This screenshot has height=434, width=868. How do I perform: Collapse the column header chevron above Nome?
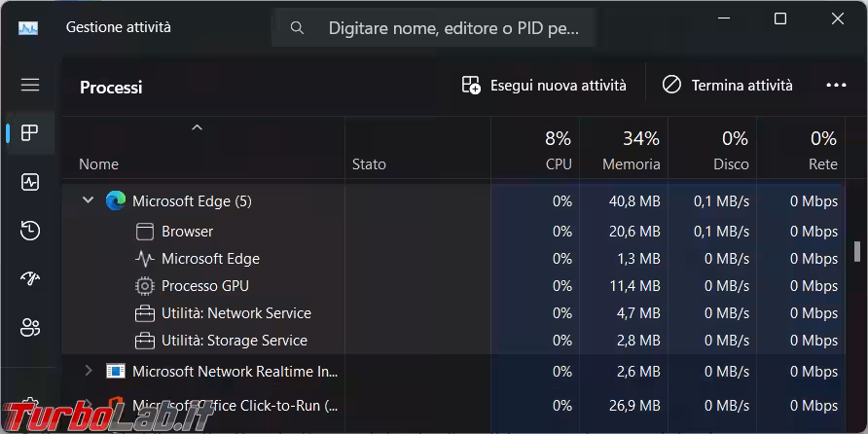(x=197, y=127)
